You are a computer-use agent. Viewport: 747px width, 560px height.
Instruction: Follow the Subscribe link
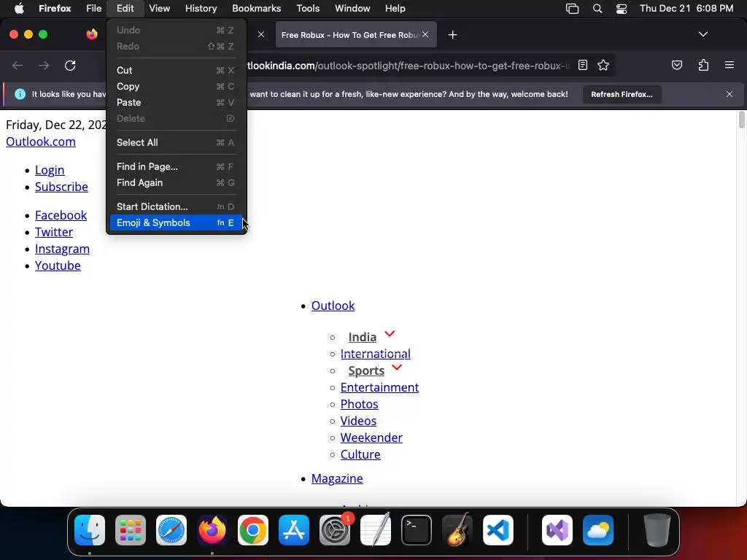coord(61,187)
